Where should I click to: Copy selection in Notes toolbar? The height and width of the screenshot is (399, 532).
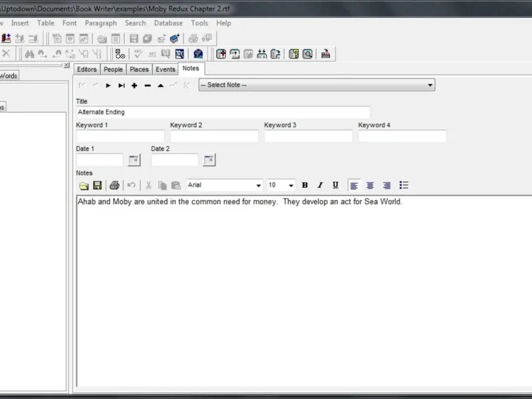[162, 186]
